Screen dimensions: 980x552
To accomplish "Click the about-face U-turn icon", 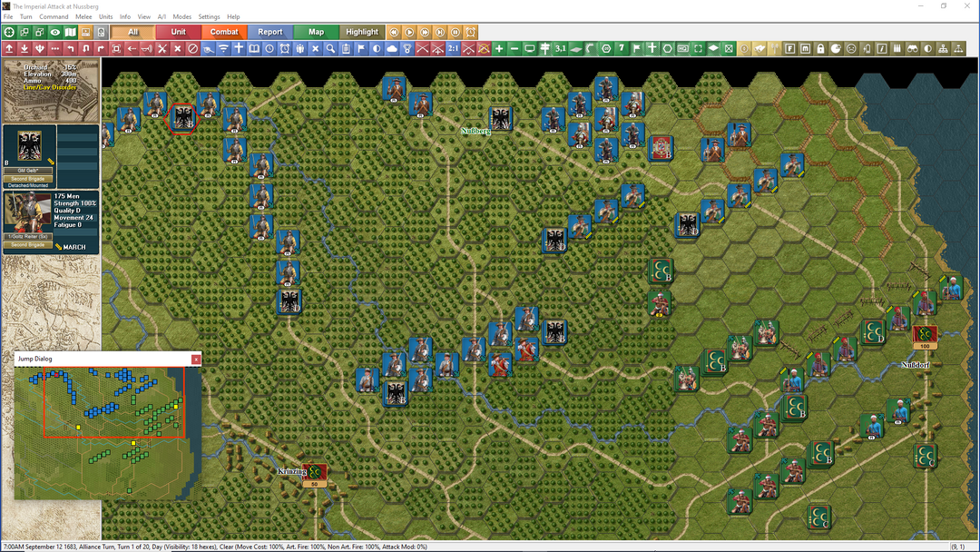I will (85, 48).
